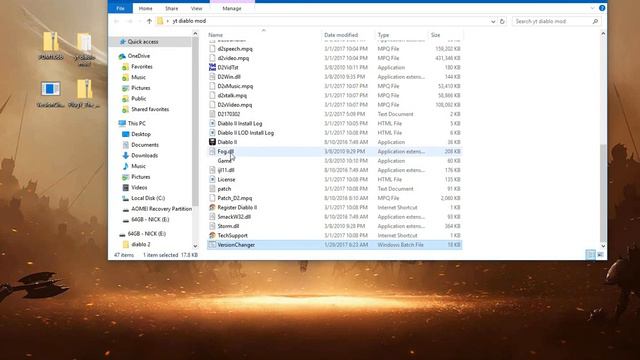Open the Home ribbon tab
Viewport: 640px width, 360px height.
[x=145, y=8]
